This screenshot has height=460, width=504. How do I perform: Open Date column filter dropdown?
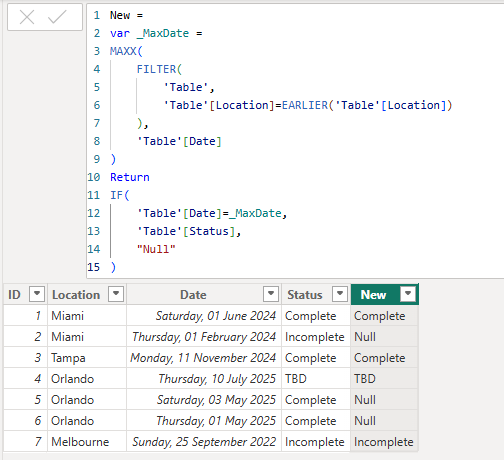pyautogui.click(x=271, y=294)
